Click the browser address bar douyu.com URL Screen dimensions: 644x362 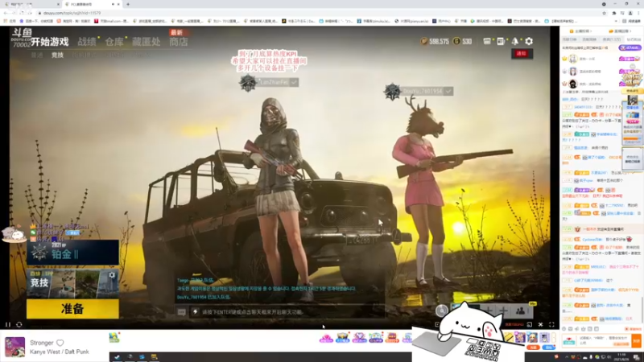tap(72, 13)
